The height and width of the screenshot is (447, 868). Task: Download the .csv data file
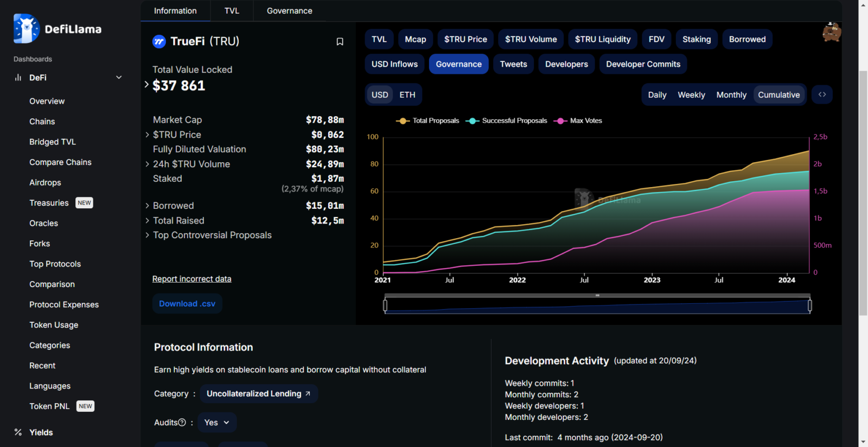point(187,304)
